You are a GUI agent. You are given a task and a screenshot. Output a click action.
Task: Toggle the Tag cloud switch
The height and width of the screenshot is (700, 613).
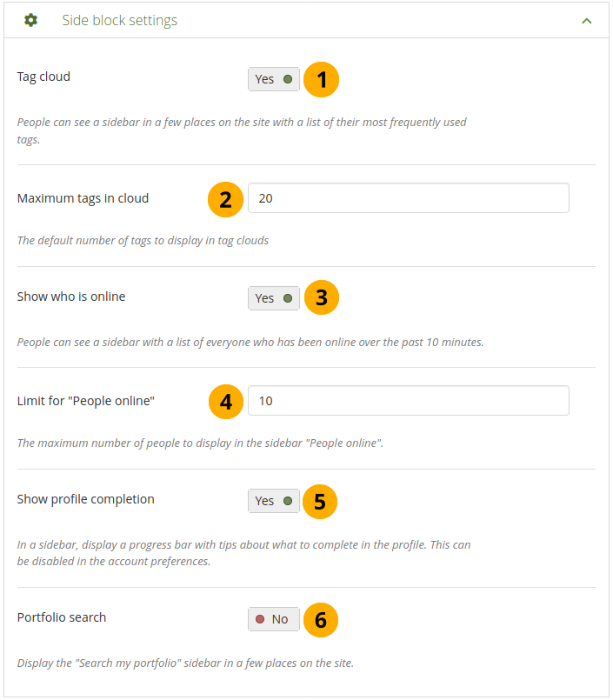[274, 79]
